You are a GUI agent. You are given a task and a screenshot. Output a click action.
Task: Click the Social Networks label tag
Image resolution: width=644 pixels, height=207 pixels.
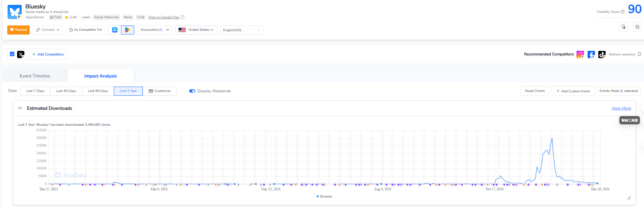tap(107, 17)
